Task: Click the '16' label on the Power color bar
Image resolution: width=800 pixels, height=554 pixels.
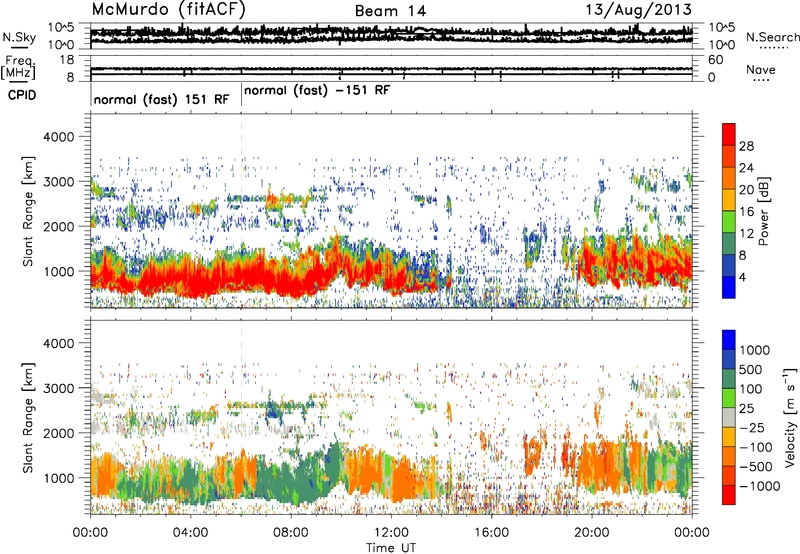Action: tap(746, 212)
